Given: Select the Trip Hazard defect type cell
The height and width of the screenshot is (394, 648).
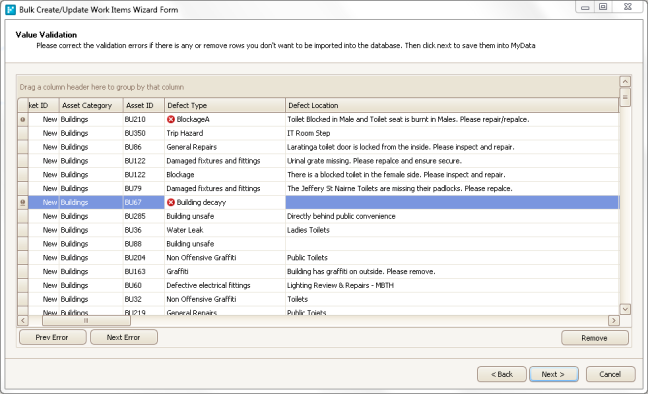Looking at the screenshot, I should (225, 133).
